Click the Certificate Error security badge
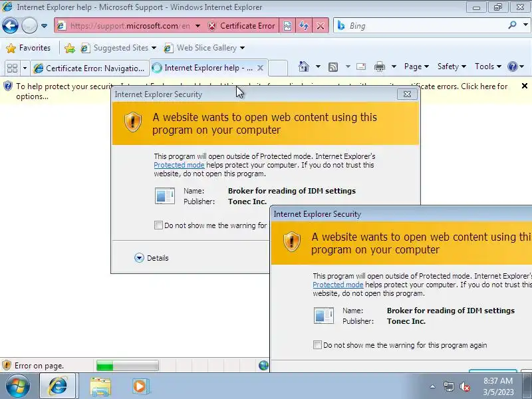The width and height of the screenshot is (532, 399). pos(241,26)
